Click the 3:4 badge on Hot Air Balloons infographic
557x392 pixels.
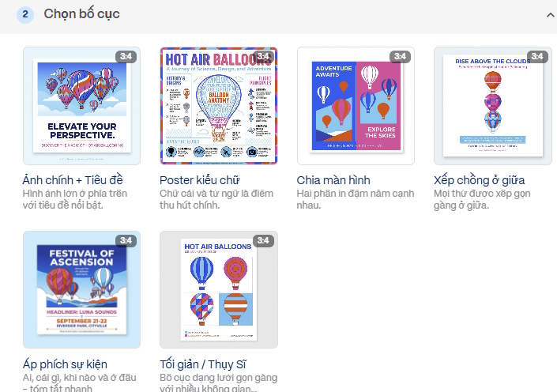pos(263,56)
